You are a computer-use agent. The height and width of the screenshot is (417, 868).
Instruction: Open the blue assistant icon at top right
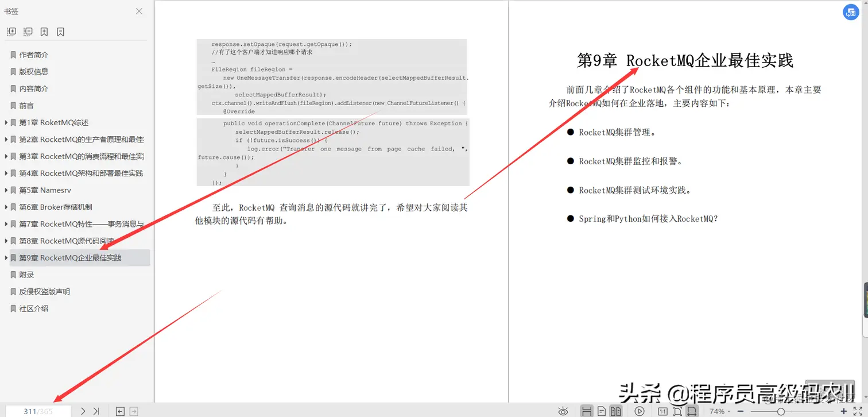(x=851, y=12)
